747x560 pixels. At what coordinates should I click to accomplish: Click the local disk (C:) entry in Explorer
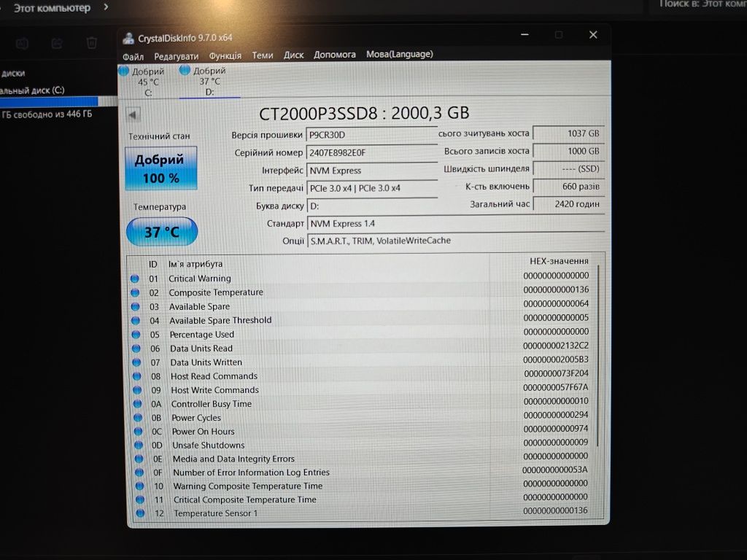coord(32,90)
